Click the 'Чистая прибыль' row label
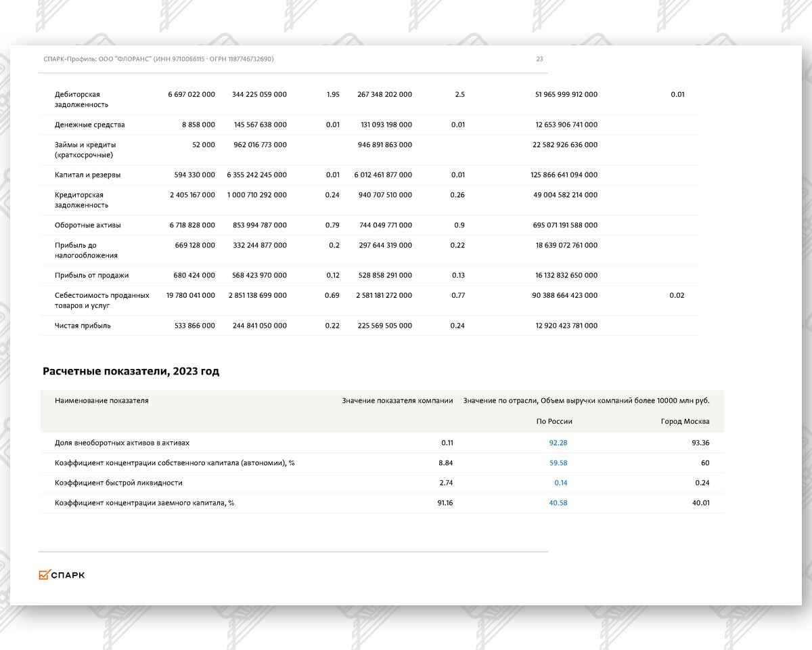 tap(83, 325)
